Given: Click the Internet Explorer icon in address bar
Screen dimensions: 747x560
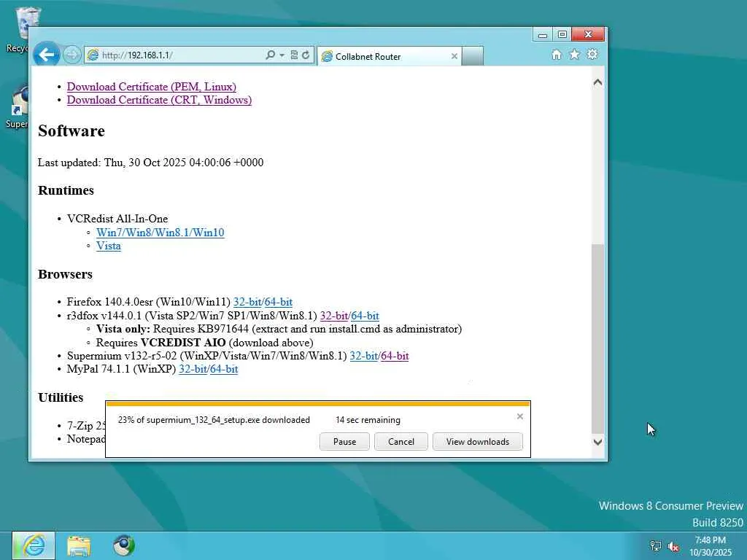Looking at the screenshot, I should (93, 55).
